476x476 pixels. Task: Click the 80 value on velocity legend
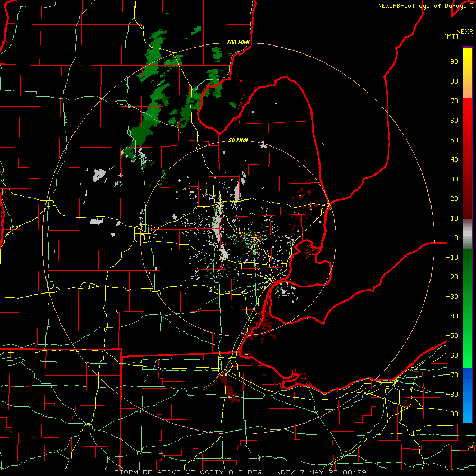[454, 81]
